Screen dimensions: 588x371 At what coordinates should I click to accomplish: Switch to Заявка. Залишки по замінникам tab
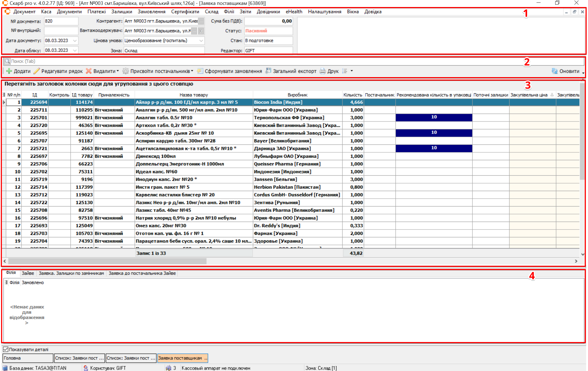[x=71, y=273]
